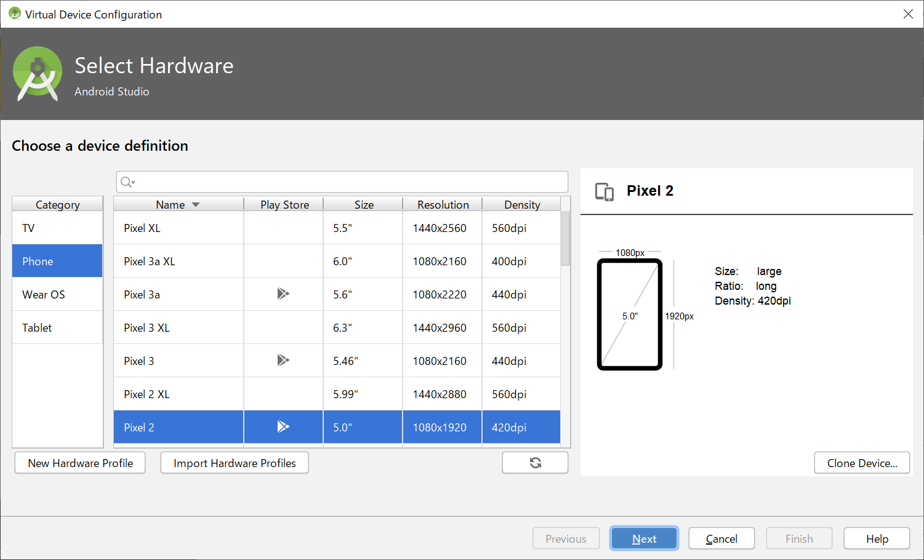Click the phone outline preview diagram
The height and width of the screenshot is (560, 924).
coord(629,314)
